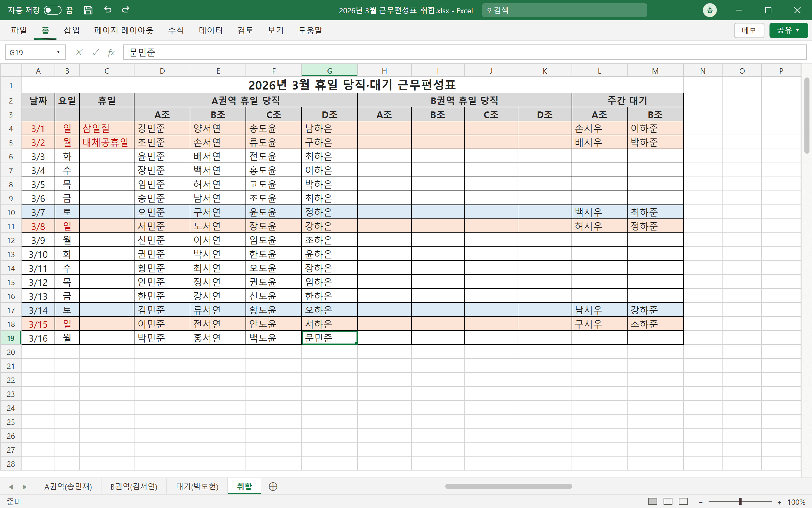812x508 pixels.
Task: Click the vertical scrollbar thumb
Action: [806, 116]
